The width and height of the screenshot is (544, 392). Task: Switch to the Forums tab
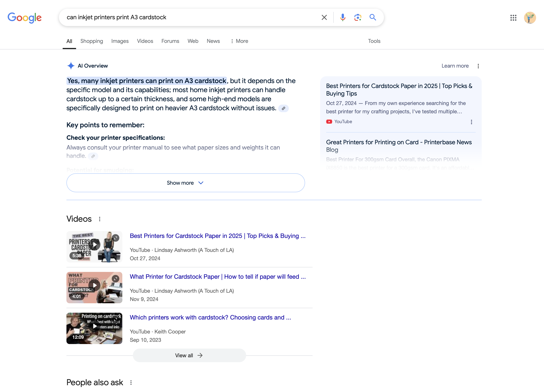170,41
